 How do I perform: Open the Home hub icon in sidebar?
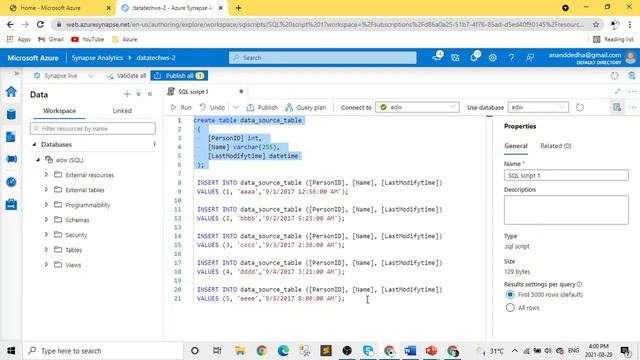pos(11,91)
